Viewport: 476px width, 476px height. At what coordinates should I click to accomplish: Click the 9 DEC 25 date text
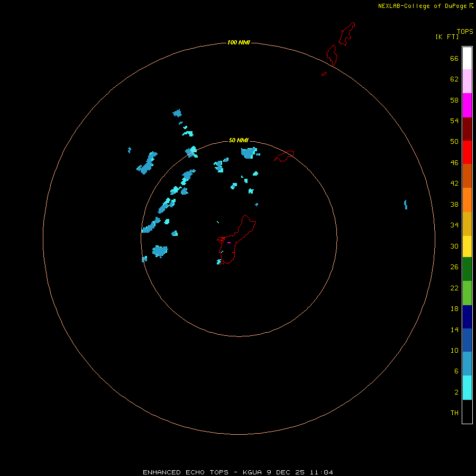pos(286,472)
